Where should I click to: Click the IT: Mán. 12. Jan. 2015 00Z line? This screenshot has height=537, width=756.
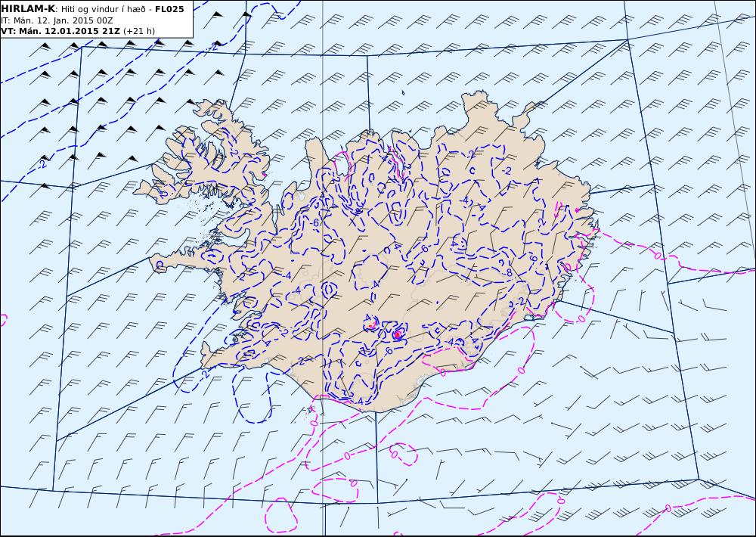pos(57,20)
